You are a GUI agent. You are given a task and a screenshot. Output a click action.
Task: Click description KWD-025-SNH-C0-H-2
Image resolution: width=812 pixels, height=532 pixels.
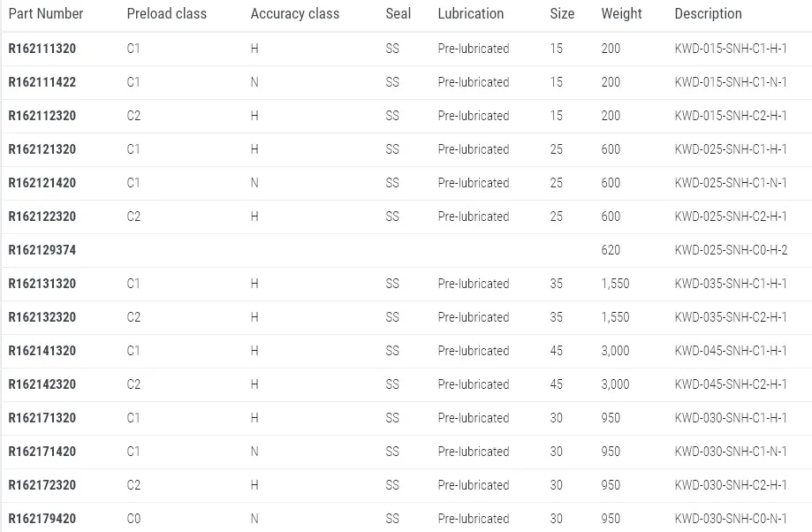pyautogui.click(x=731, y=250)
